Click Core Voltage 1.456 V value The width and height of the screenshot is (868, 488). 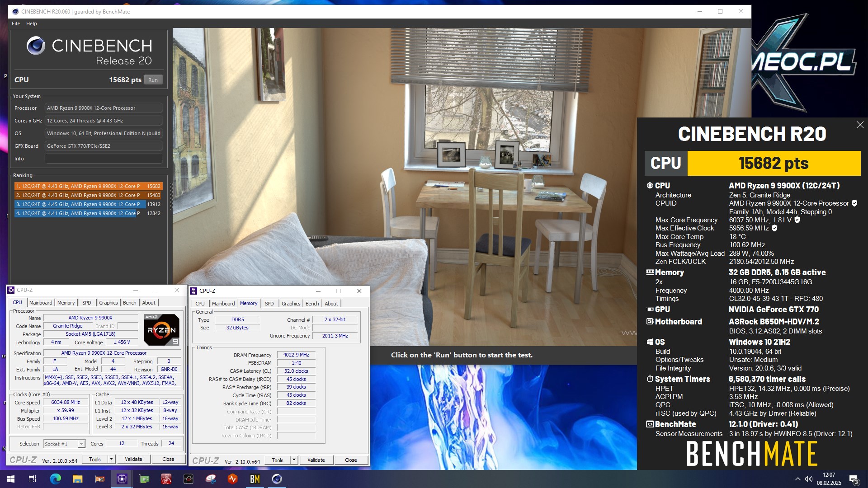[122, 342]
